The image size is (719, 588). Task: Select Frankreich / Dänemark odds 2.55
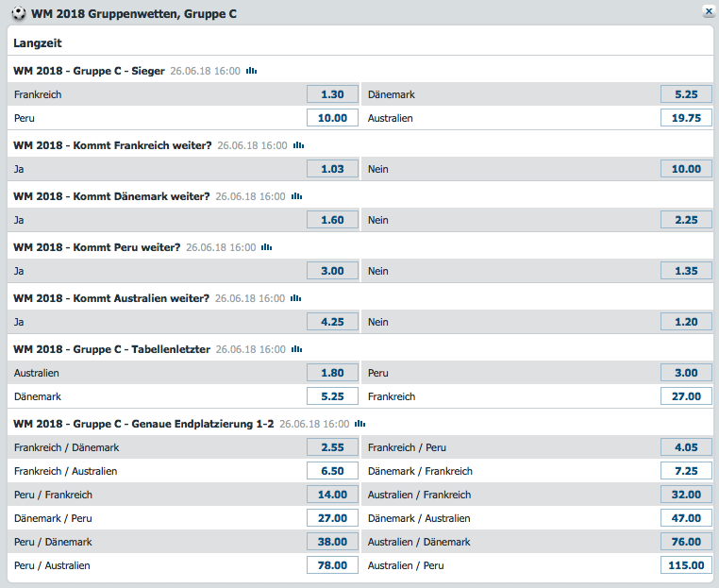point(332,447)
